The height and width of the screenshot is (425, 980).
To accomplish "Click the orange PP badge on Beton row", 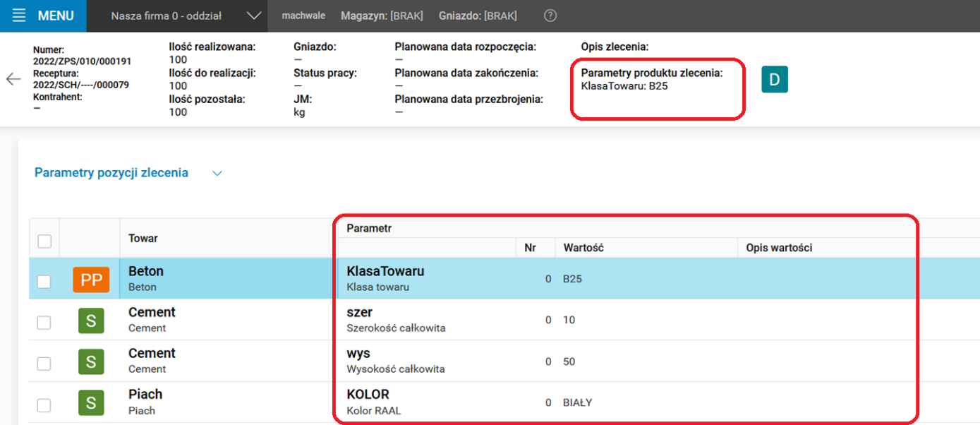I will [91, 279].
